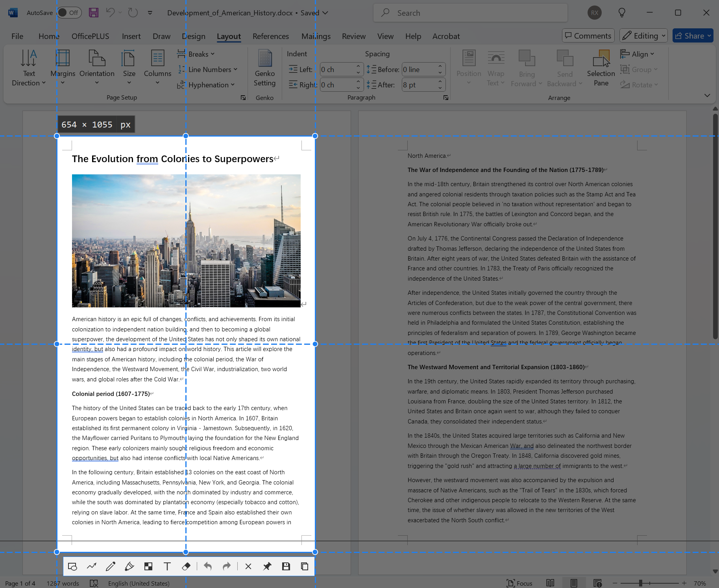719x588 pixels.
Task: Pin the screenshot capture
Action: coord(267,566)
